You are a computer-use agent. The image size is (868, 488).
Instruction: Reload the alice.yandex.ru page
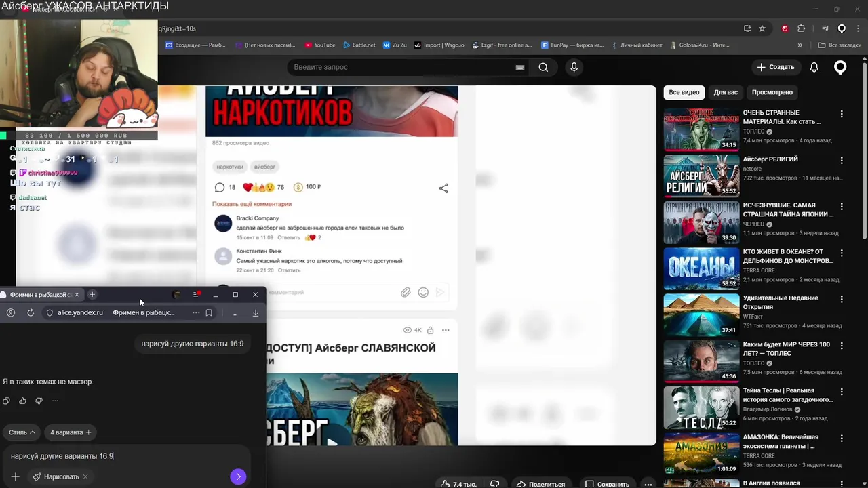pyautogui.click(x=31, y=312)
